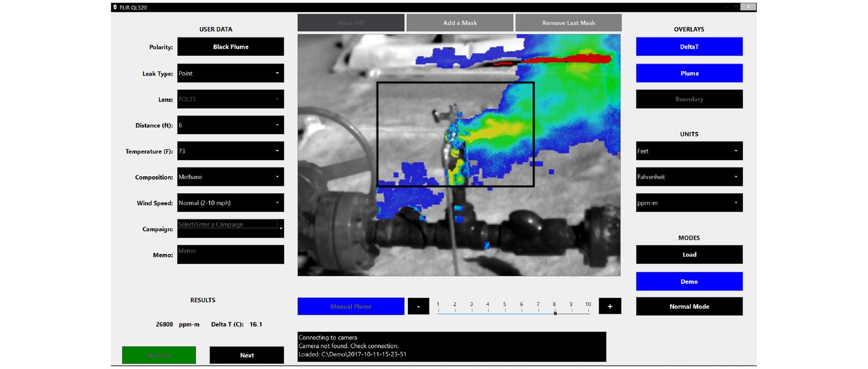Toggle the DeltaT overlay

(x=690, y=47)
